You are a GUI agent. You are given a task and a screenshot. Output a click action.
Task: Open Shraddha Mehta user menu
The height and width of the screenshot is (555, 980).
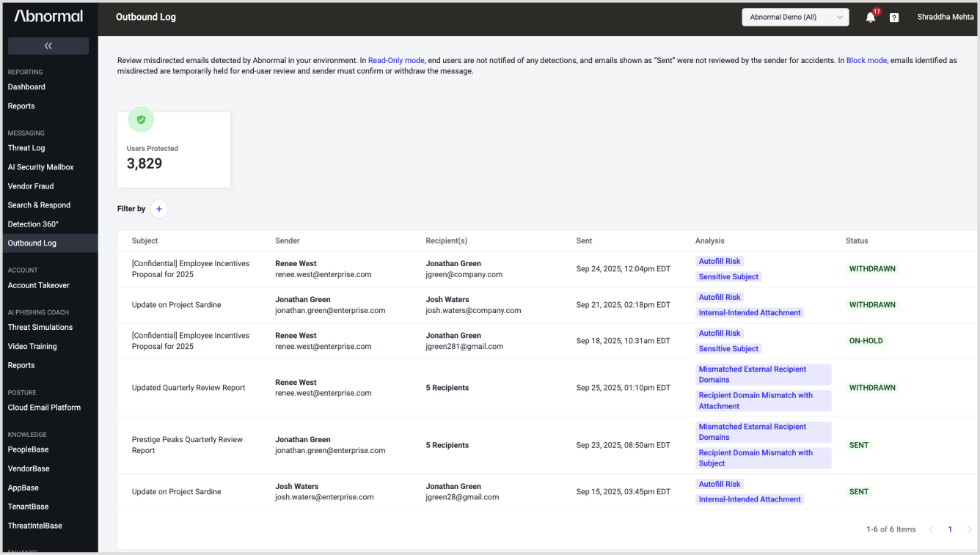pos(945,17)
